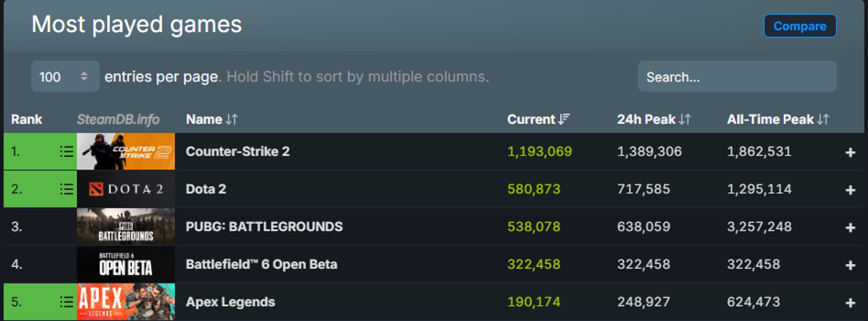Click the Dota 2 logo thumbnail
The image size is (868, 321).
(x=126, y=189)
